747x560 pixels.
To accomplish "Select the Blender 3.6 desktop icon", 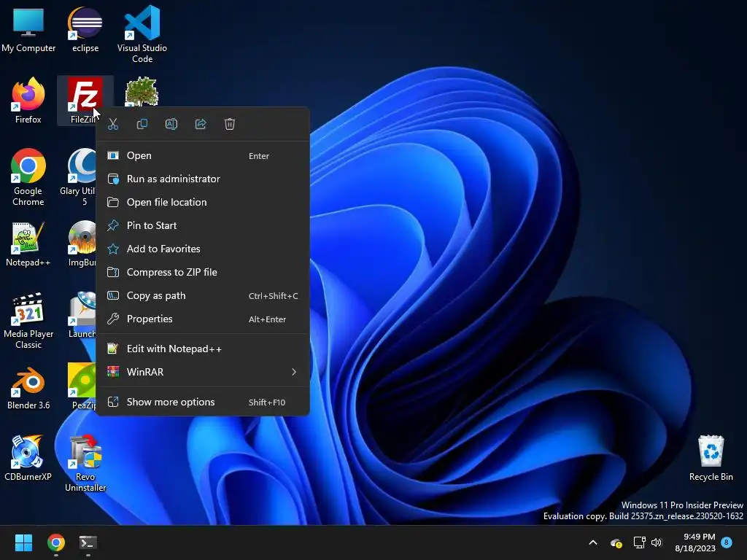I will tap(28, 386).
